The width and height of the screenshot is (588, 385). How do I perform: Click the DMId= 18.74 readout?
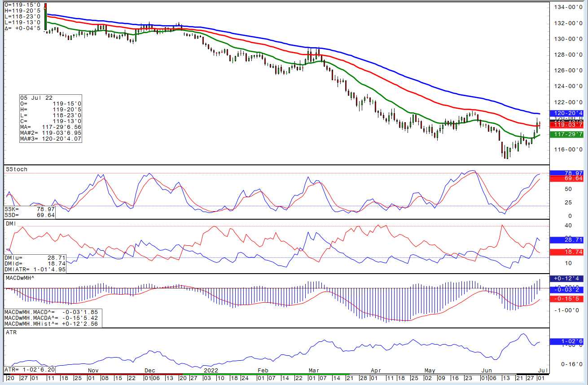point(35,264)
